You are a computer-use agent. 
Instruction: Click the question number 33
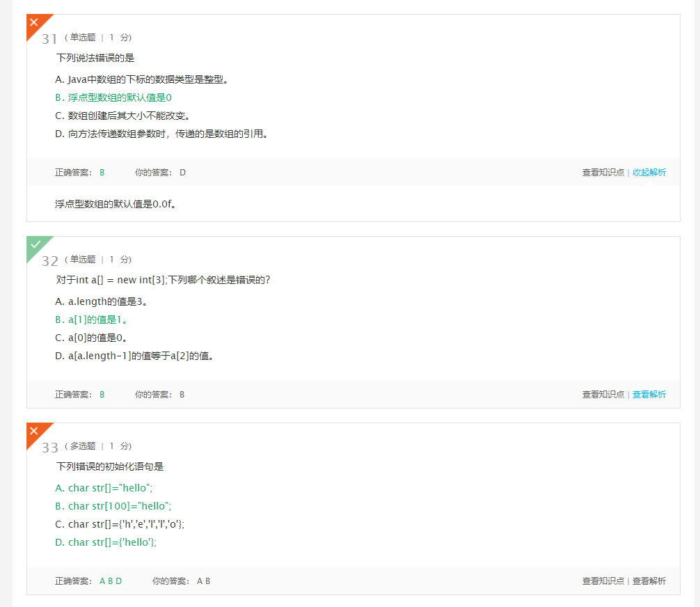tap(50, 448)
